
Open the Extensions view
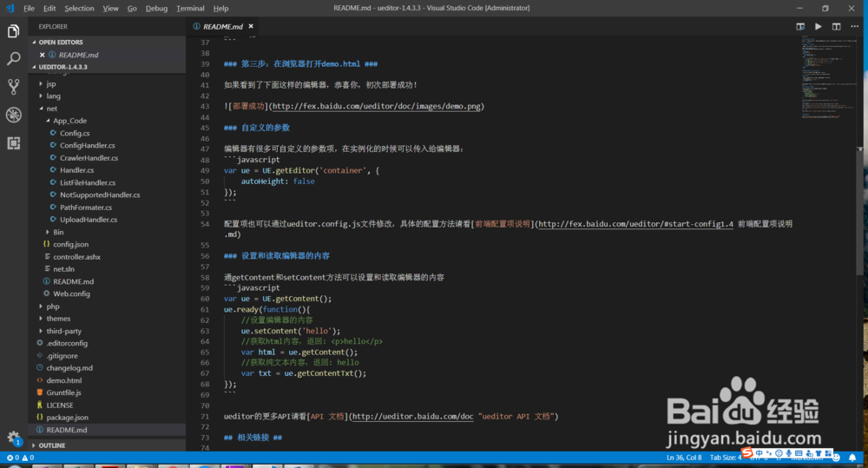[x=13, y=143]
